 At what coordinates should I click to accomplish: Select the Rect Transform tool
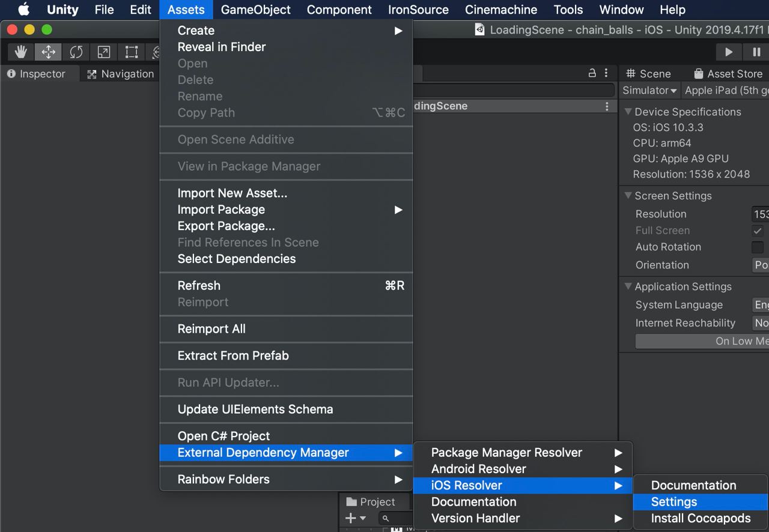(x=131, y=52)
